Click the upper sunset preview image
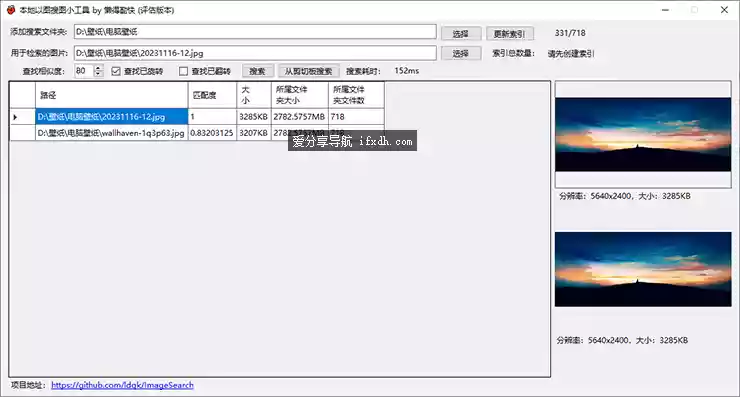 (x=643, y=135)
